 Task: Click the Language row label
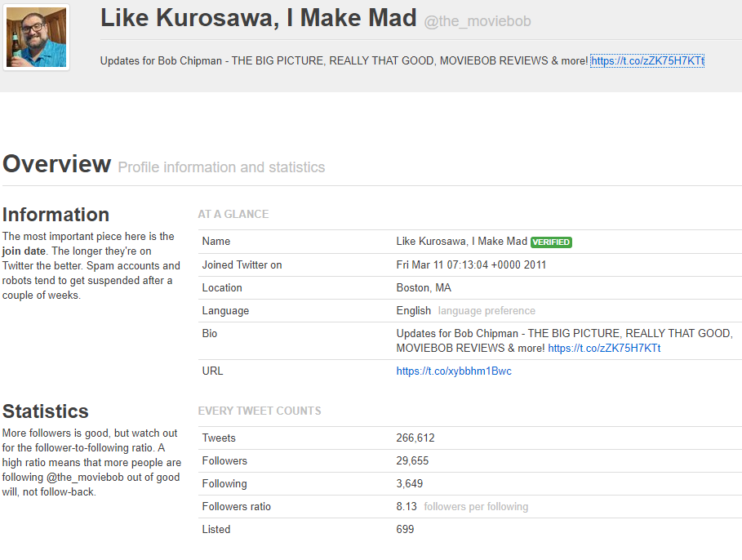[225, 311]
